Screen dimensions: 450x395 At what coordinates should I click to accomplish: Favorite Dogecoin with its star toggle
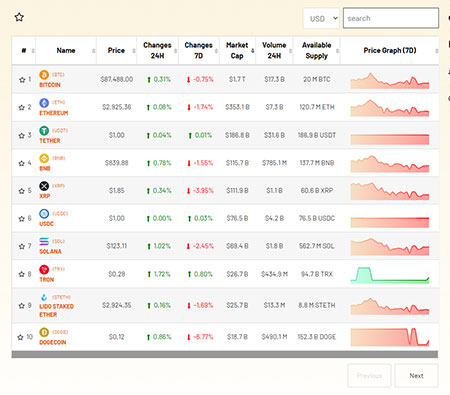point(20,337)
